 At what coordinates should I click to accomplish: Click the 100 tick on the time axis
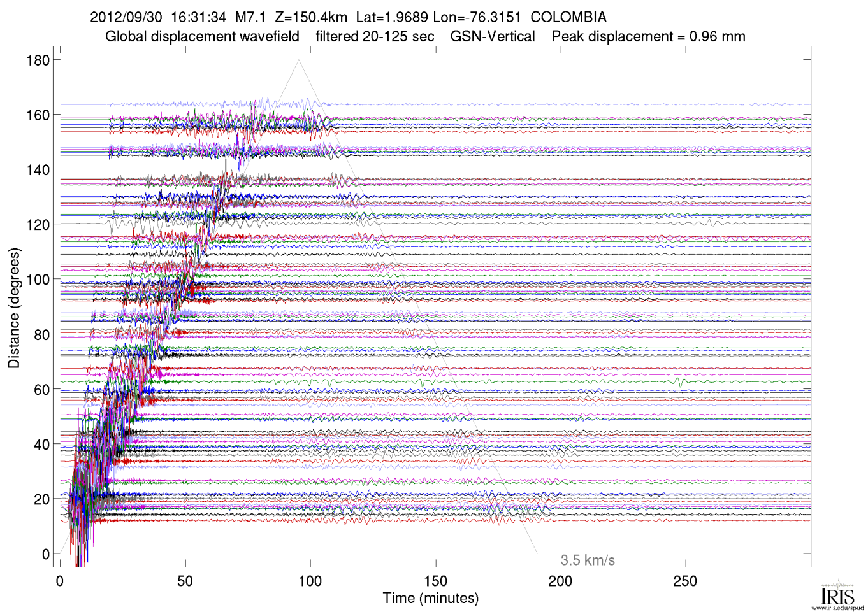click(310, 581)
